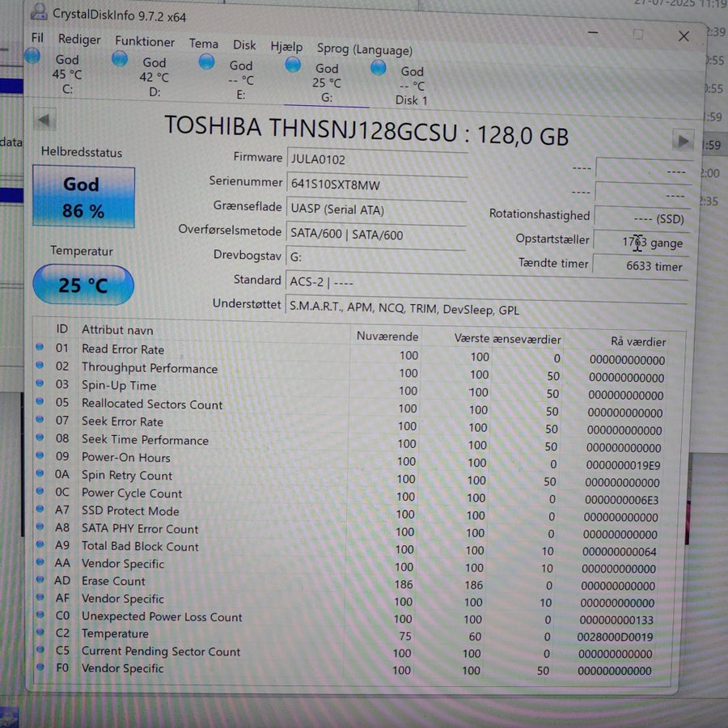Click the TOSHIBA THNSNJ128GCSU disk title

click(366, 131)
